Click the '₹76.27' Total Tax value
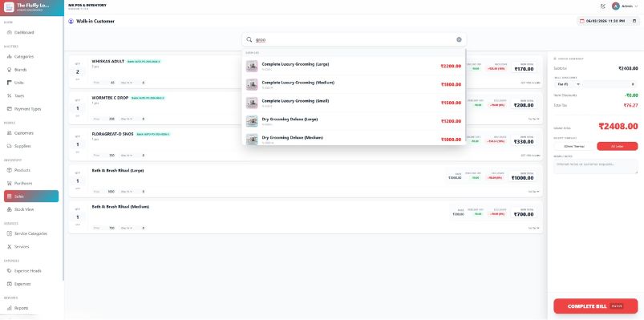Screen dimensions: 644x320 pyautogui.click(x=630, y=106)
